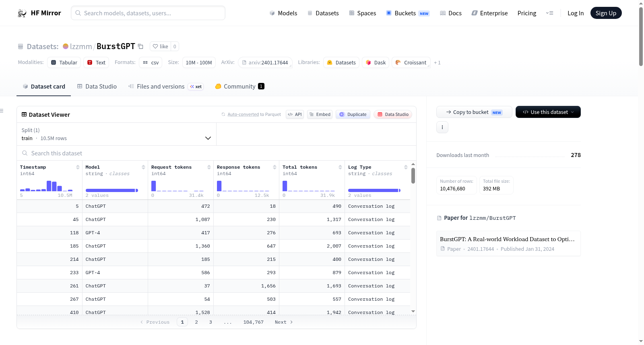Click the Log In link

576,13
